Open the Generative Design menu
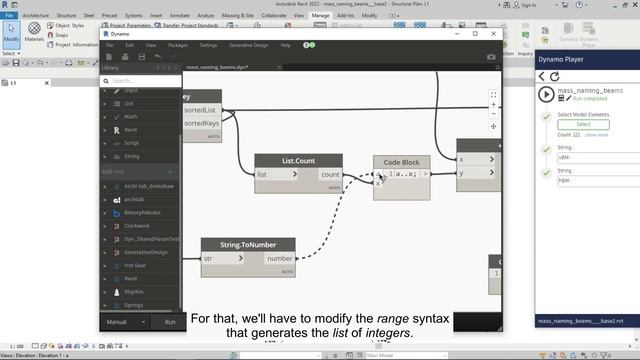Image resolution: width=640 pixels, height=360 pixels. (x=249, y=45)
